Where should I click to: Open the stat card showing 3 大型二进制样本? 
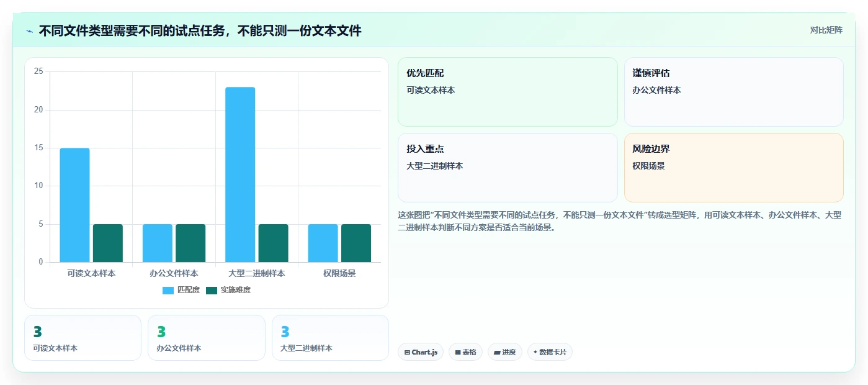tap(330, 338)
